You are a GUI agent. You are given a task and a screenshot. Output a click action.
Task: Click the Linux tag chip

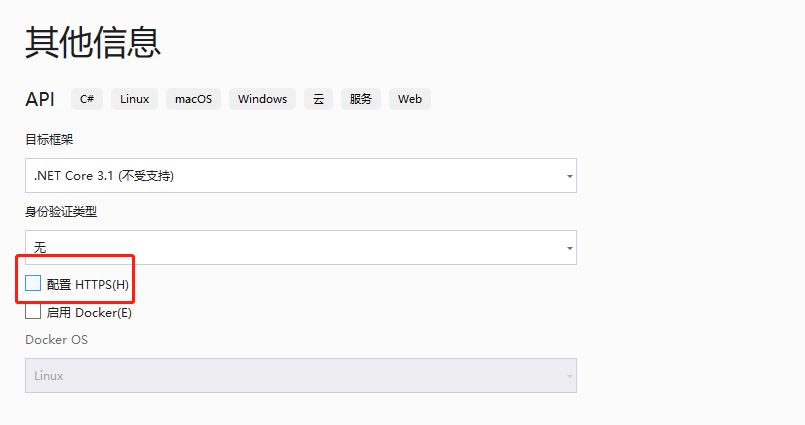(135, 99)
